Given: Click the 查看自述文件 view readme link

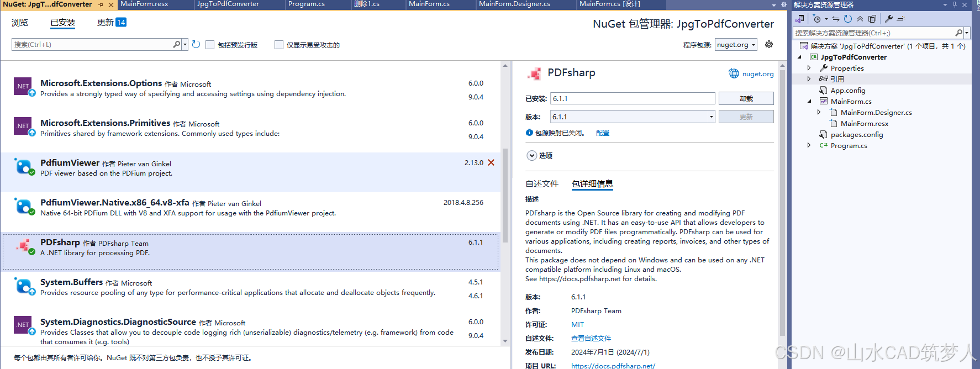Looking at the screenshot, I should pyautogui.click(x=591, y=339).
